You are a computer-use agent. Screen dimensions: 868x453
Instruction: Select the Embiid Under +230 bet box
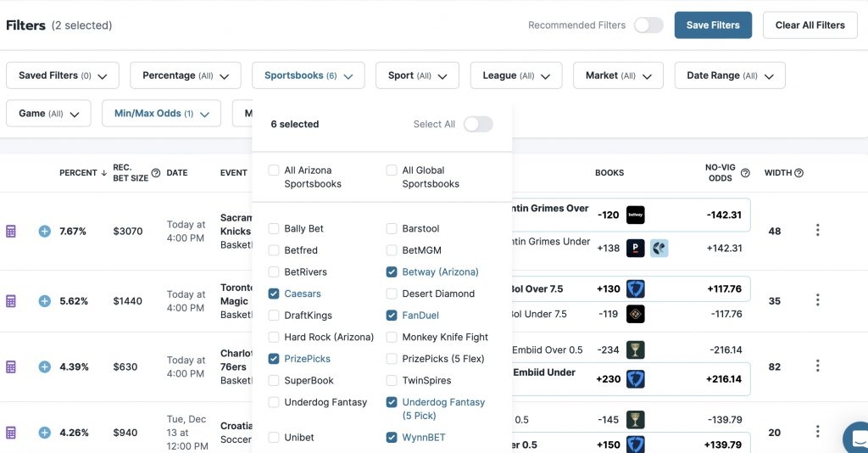(x=631, y=379)
